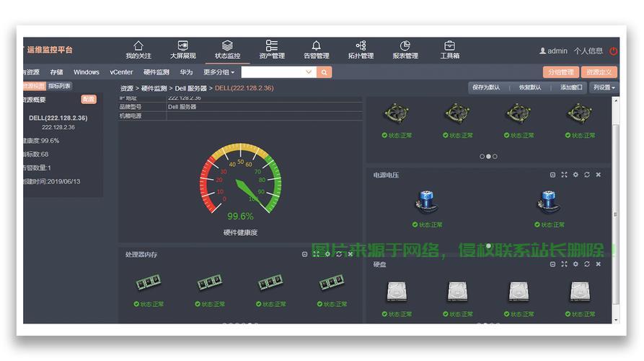Click dashboard scrollbar up arrow
644x361 pixels.
click(615, 100)
